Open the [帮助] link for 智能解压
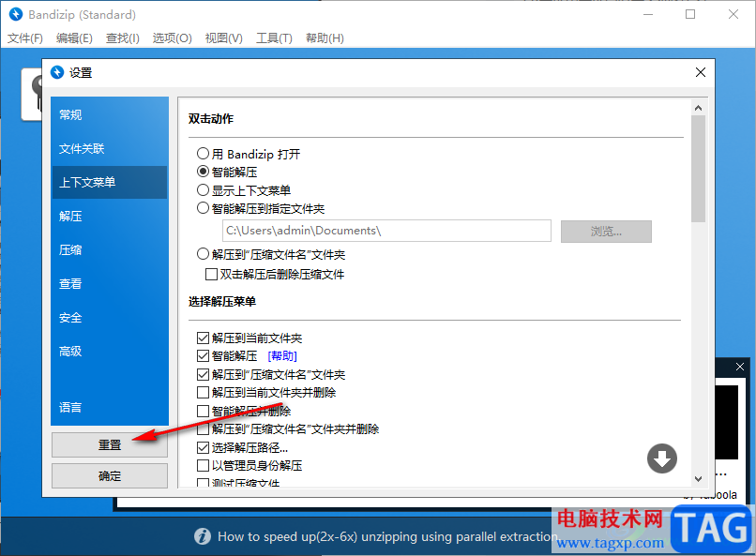This screenshot has width=756, height=556. click(x=282, y=356)
